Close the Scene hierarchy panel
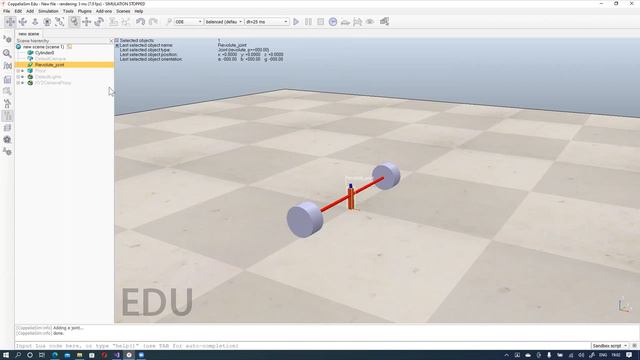The image size is (640, 360). coord(111,41)
